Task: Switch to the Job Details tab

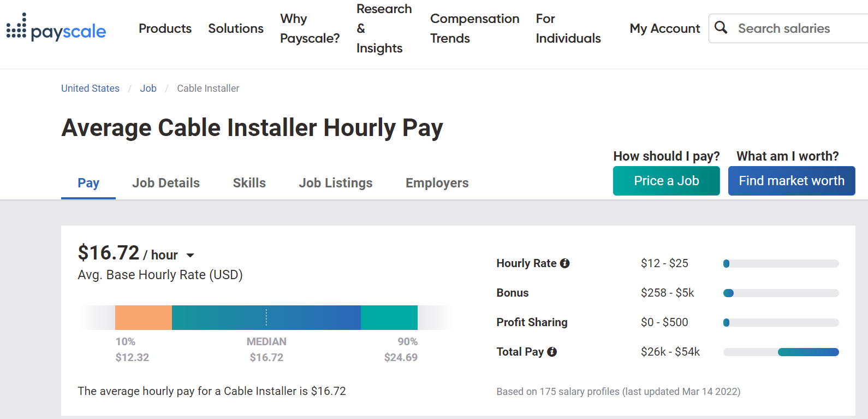Action: [166, 183]
